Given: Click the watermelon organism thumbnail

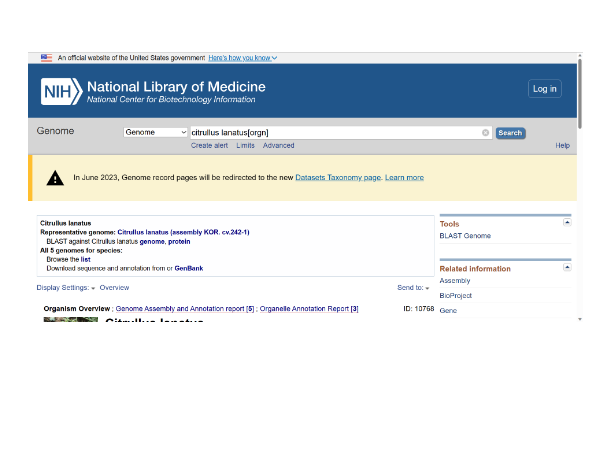Looking at the screenshot, I should click(70, 319).
